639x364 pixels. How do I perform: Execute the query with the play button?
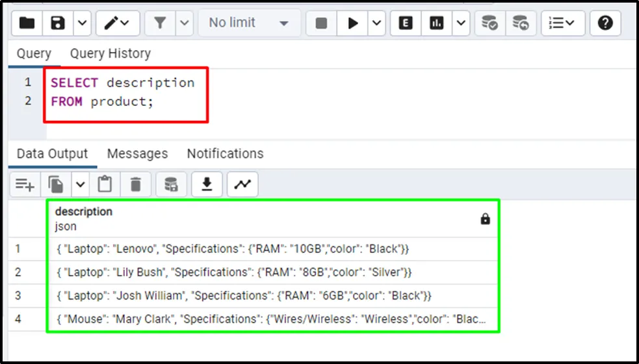tap(353, 23)
